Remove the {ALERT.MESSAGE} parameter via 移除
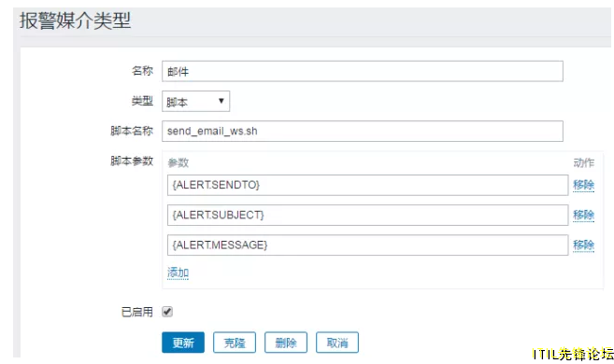This screenshot has height=364, width=614. (x=583, y=245)
